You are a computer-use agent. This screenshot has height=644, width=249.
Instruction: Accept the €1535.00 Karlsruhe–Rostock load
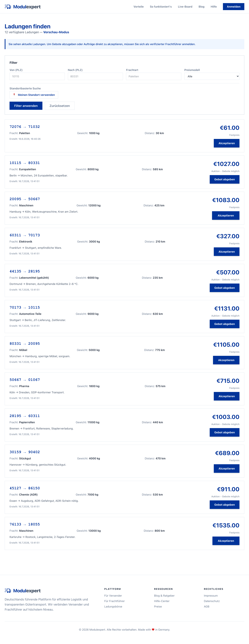[x=226, y=541]
